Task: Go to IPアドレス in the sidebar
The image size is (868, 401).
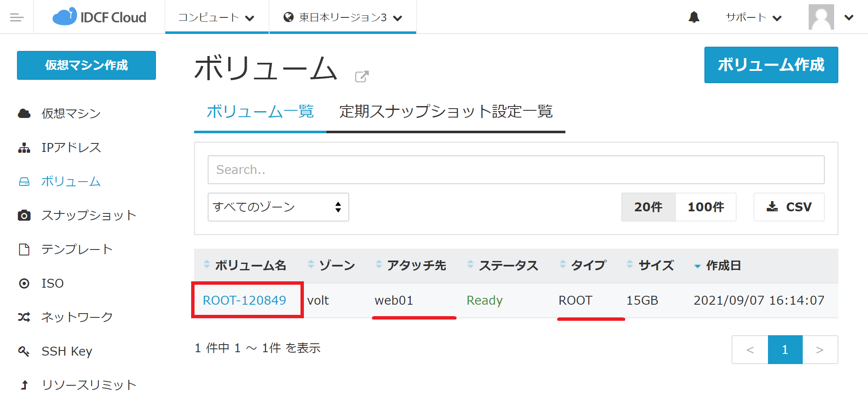Action: (71, 148)
